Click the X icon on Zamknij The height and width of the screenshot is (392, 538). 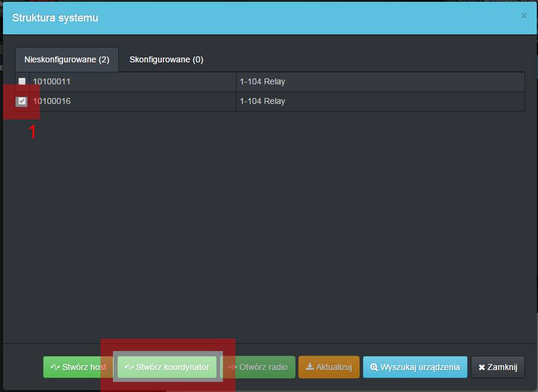coord(482,367)
